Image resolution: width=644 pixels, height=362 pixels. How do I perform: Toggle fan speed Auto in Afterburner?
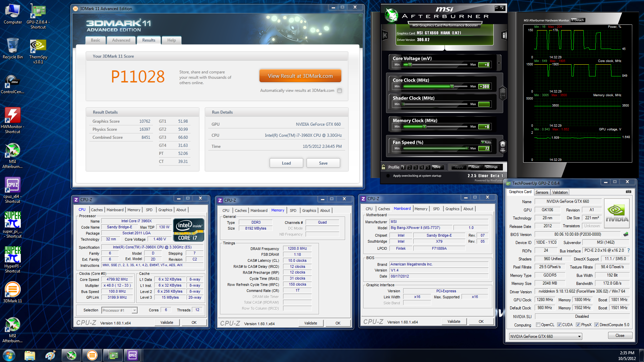[486, 142]
